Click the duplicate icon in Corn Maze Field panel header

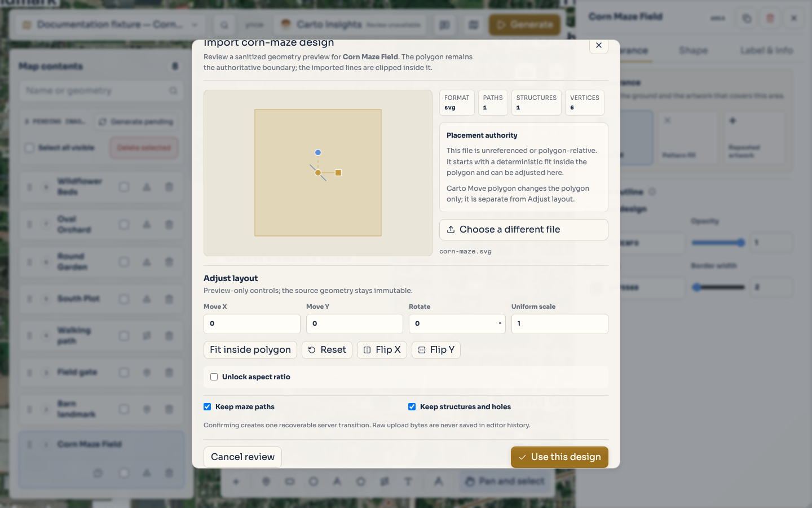tap(747, 18)
